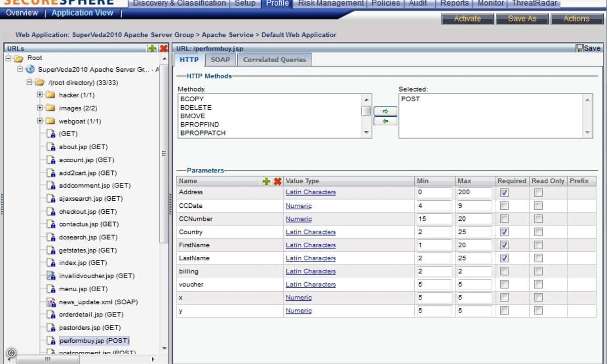Select BPROPFIND in the Methods list
Viewport: 607px width, 364px height.
coord(199,124)
